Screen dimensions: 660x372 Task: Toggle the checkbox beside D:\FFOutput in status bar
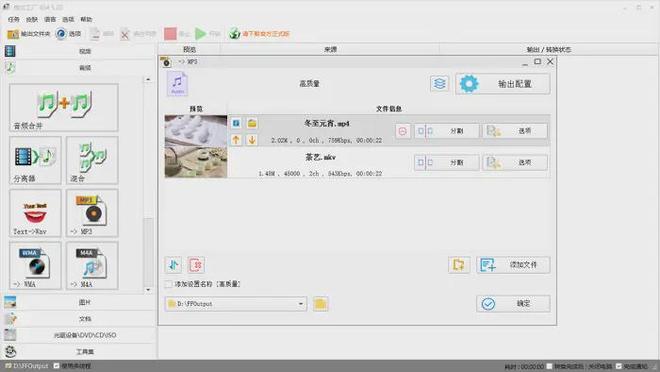coord(56,366)
